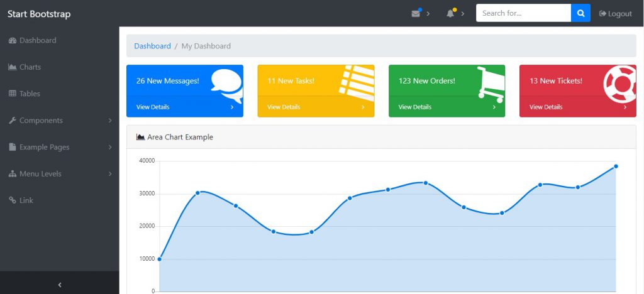Click the 30000 y-axis label
Screen dimensions: 644x294
click(x=147, y=193)
